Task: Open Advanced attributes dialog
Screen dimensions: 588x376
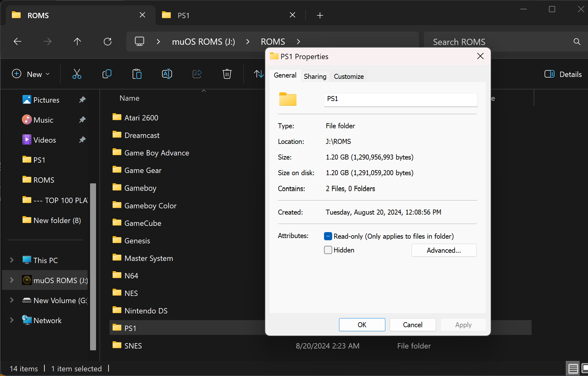Action: [444, 250]
